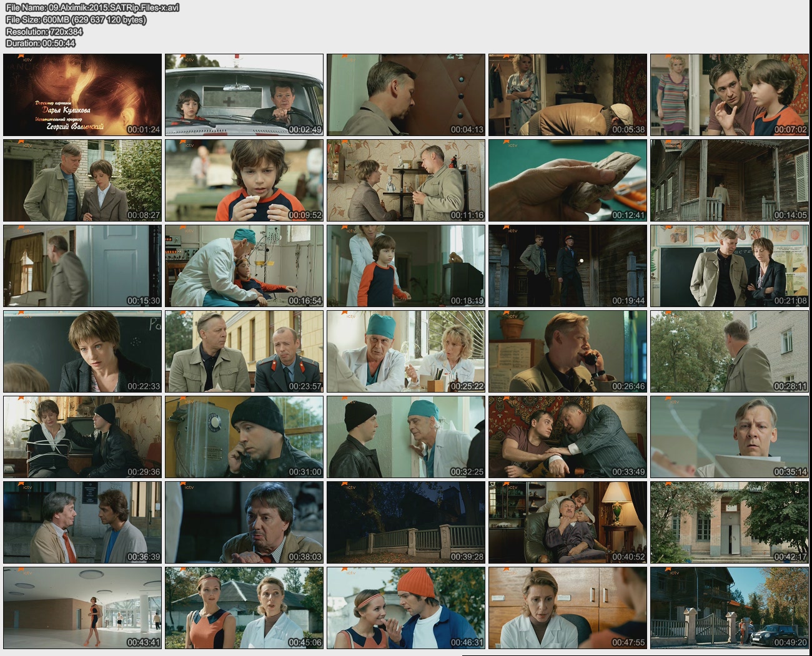Select the ambulance car thumbnail at 00:02:49
This screenshot has height=656, width=812.
click(244, 95)
